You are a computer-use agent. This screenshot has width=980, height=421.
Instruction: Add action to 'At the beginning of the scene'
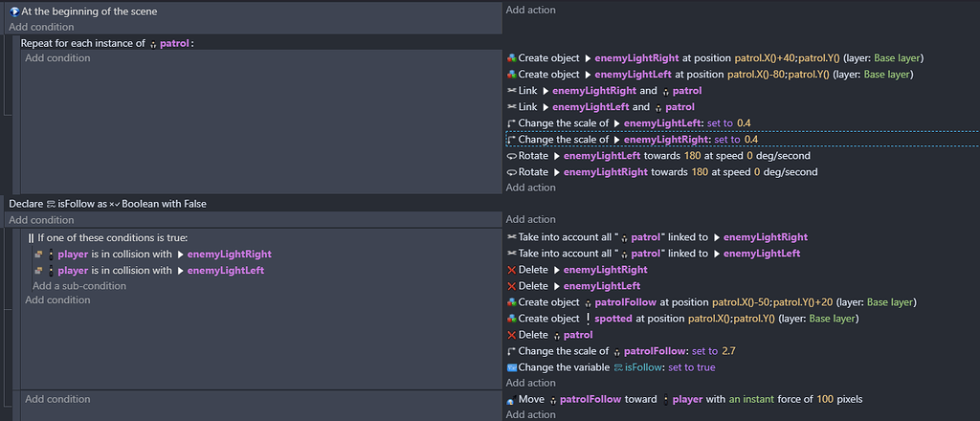pyautogui.click(x=530, y=10)
